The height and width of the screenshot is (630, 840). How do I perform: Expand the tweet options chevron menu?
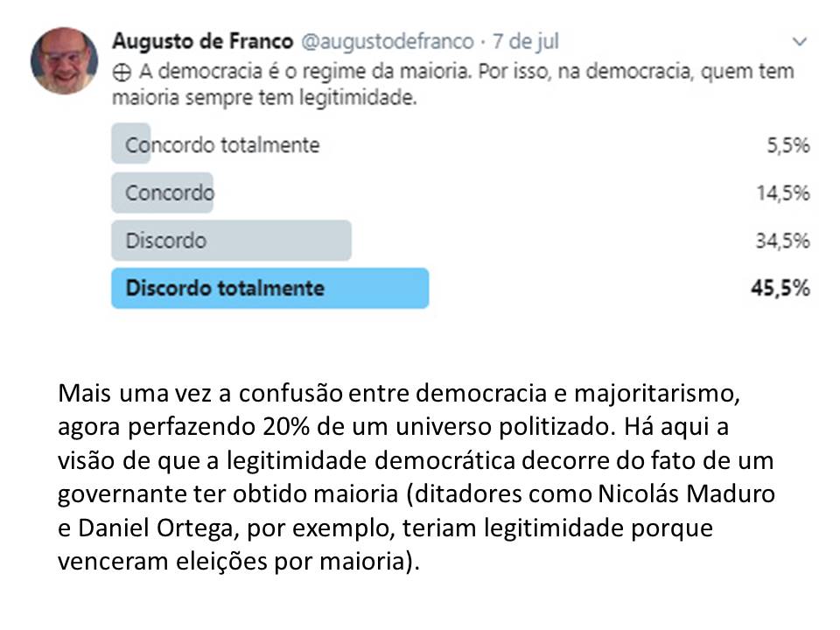click(800, 41)
